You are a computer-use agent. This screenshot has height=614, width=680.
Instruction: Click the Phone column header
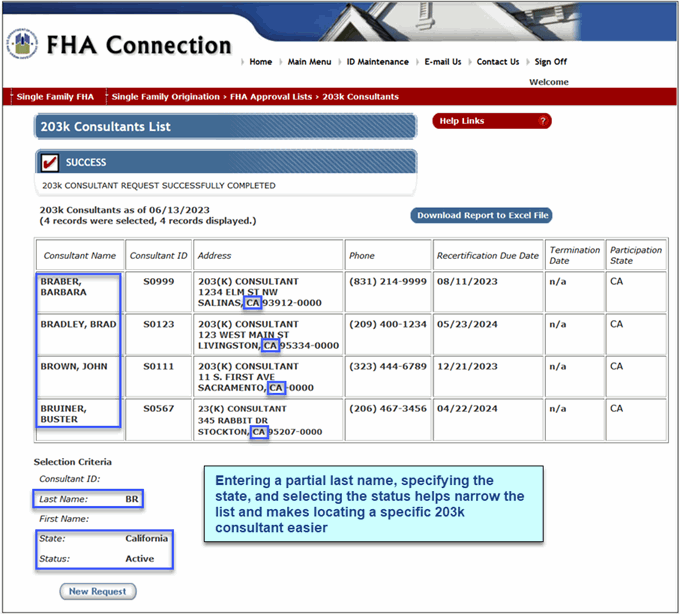pos(362,256)
